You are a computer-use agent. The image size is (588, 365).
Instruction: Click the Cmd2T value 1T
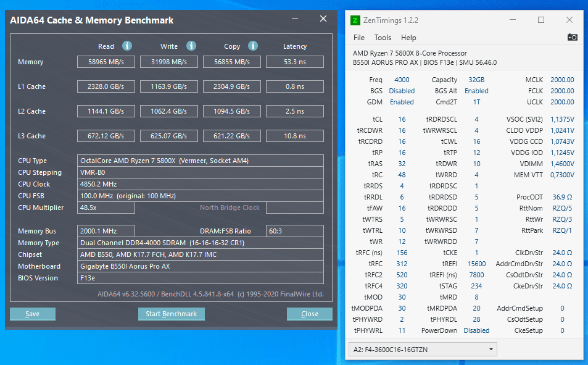(476, 102)
